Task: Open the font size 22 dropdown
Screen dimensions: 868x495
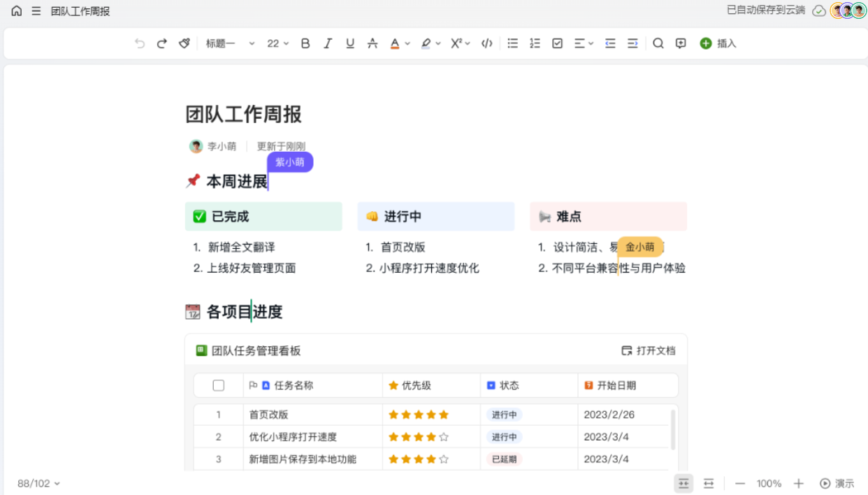Action: 277,43
